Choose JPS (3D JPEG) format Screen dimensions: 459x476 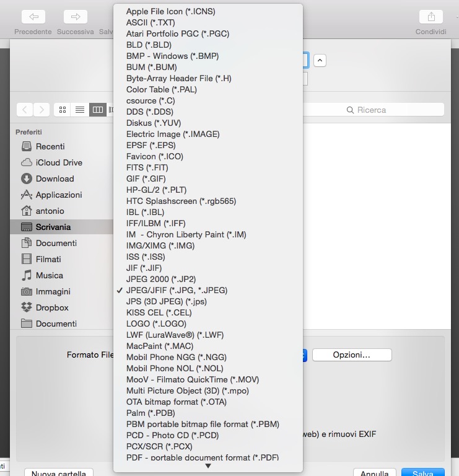208,301
